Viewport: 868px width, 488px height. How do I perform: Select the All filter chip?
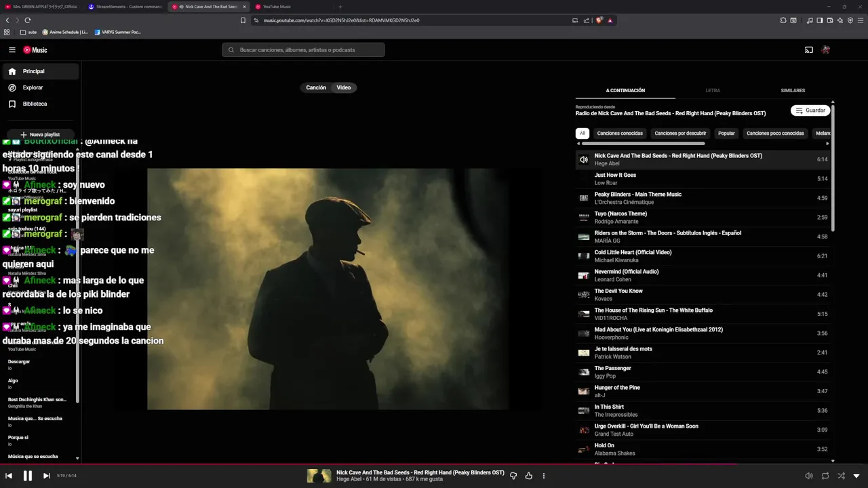(x=582, y=134)
